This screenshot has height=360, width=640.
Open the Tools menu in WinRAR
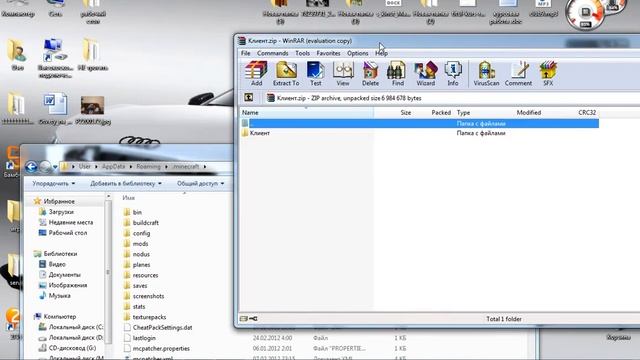(302, 53)
